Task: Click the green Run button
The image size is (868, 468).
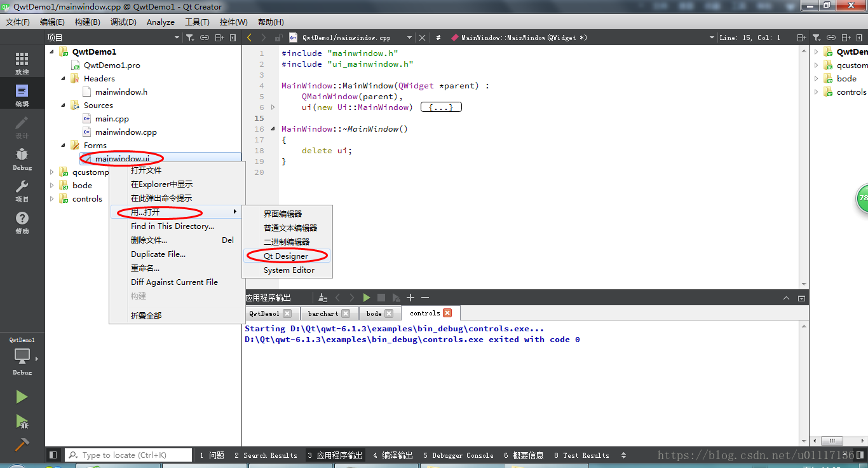Action: tap(22, 397)
